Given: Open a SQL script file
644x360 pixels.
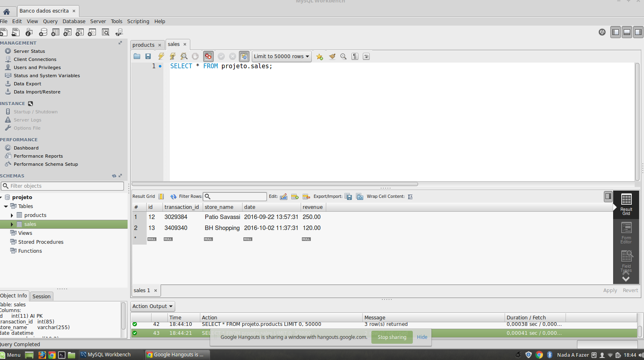Looking at the screenshot, I should [16, 32].
